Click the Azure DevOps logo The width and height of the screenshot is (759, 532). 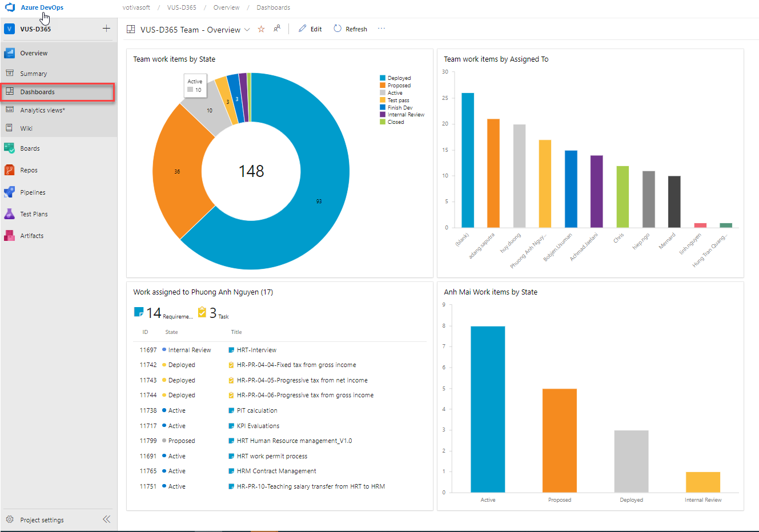10,7
